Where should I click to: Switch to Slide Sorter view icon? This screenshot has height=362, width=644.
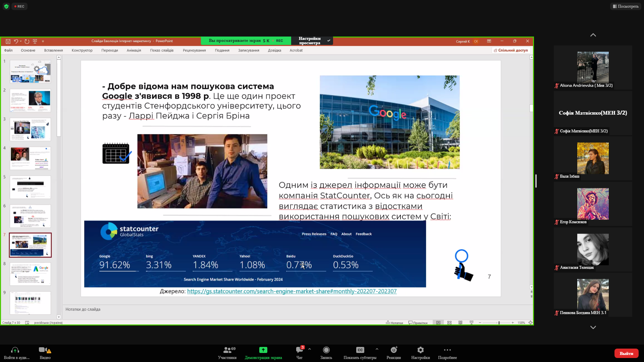[449, 323]
